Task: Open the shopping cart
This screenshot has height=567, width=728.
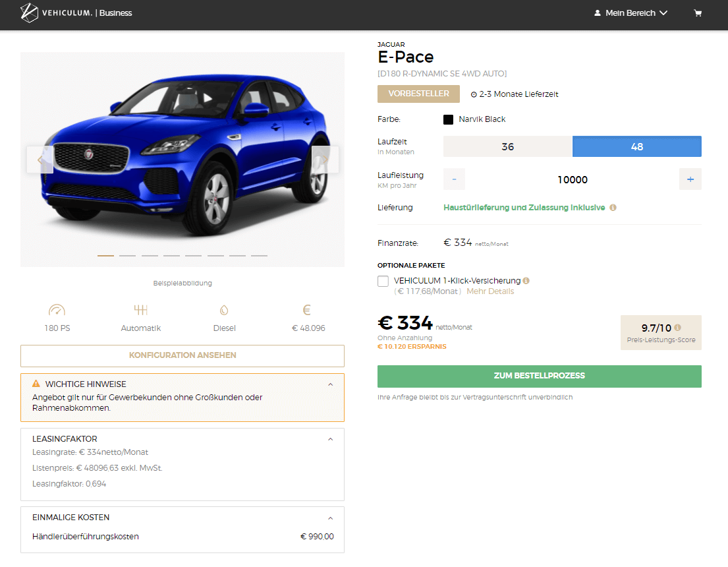Action: click(697, 13)
